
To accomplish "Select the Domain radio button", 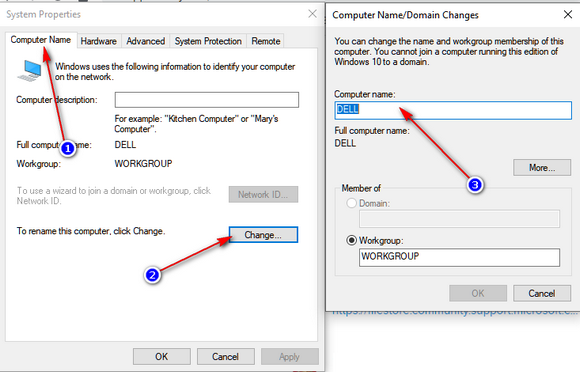I will (x=351, y=203).
